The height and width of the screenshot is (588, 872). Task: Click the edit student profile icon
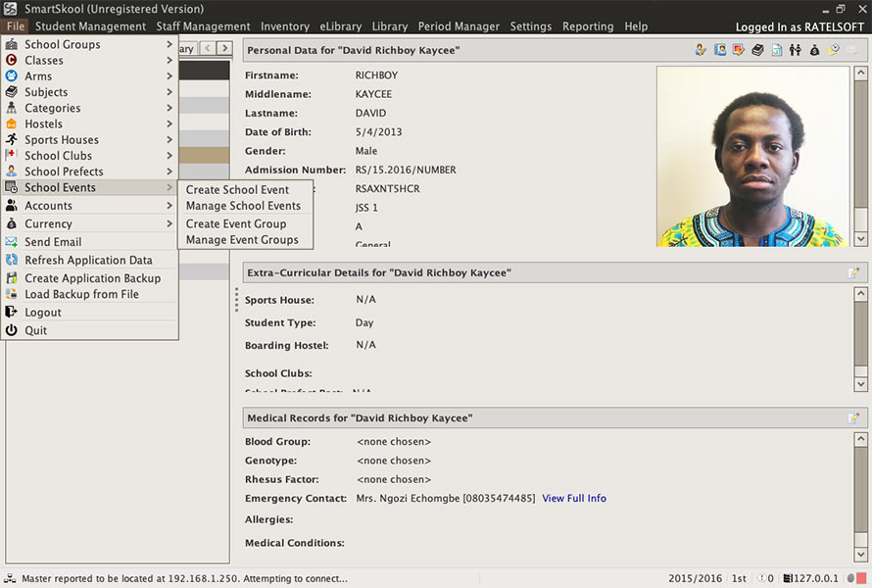point(701,50)
